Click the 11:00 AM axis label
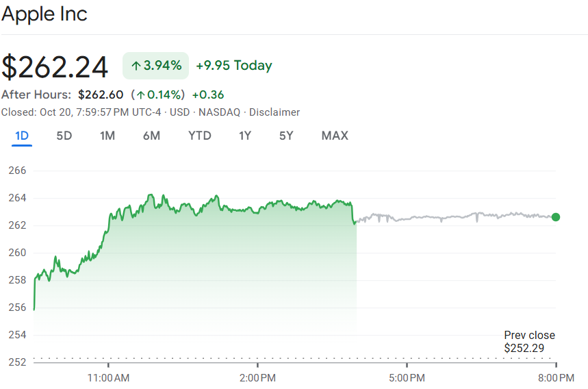Viewport: 588px width, 389px height. [x=109, y=377]
